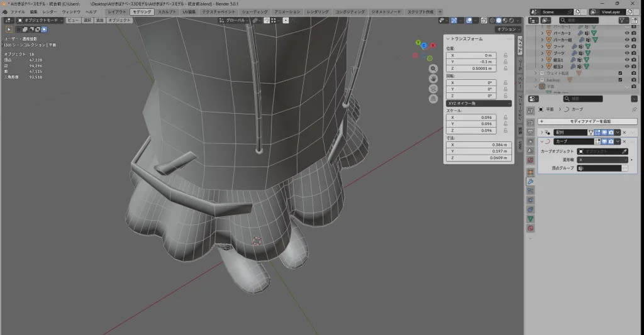
Task: Toggle the camera view icon in viewport
Action: point(433,89)
